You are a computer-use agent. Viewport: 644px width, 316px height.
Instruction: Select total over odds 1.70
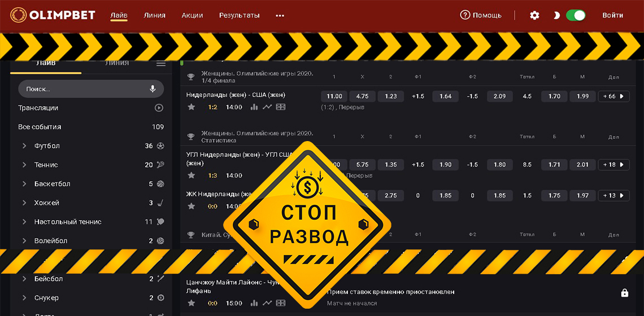[x=554, y=96]
